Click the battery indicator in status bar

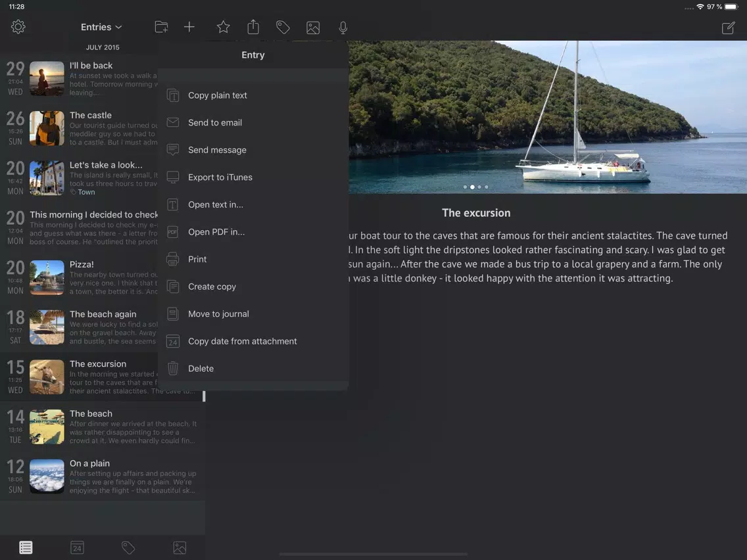[x=731, y=7]
